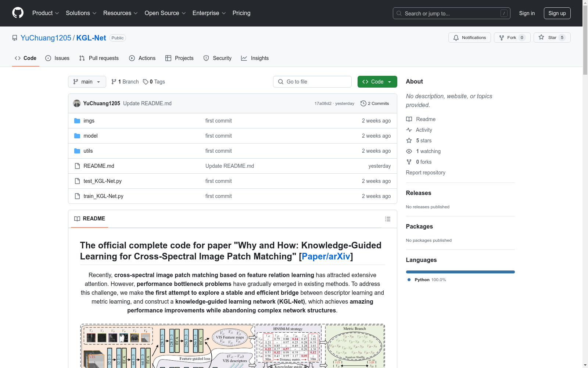Open the test_KGL-Net.py file

pos(103,181)
